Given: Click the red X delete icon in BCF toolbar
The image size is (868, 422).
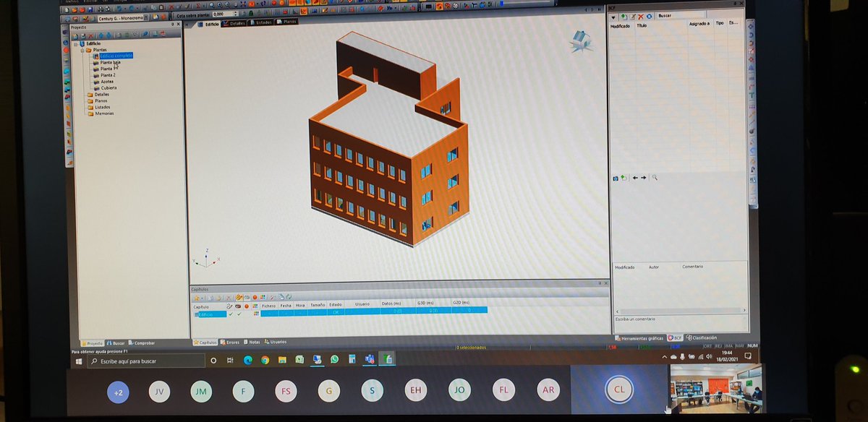Looking at the screenshot, I should coord(641,17).
